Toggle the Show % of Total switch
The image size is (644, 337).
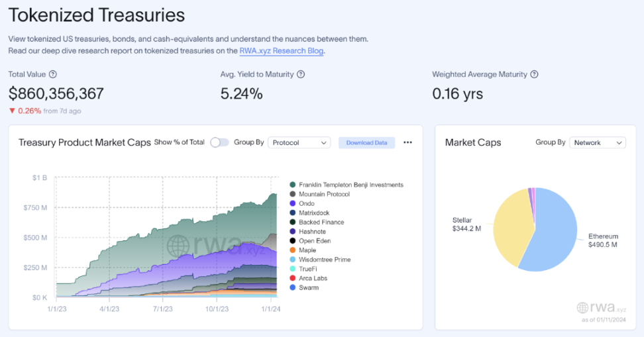[x=219, y=142]
